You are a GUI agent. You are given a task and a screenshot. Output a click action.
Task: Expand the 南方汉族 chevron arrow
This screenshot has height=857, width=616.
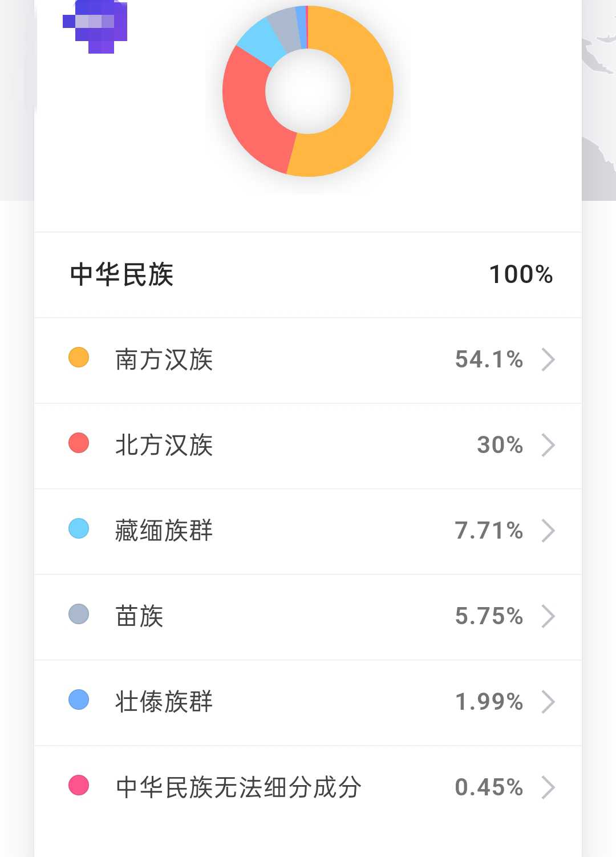click(548, 359)
